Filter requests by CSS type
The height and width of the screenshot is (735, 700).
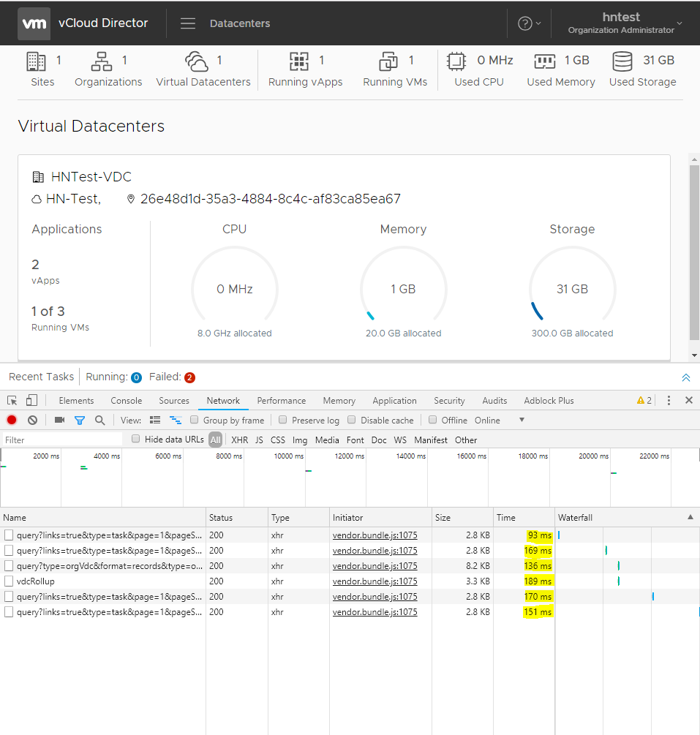pos(277,440)
